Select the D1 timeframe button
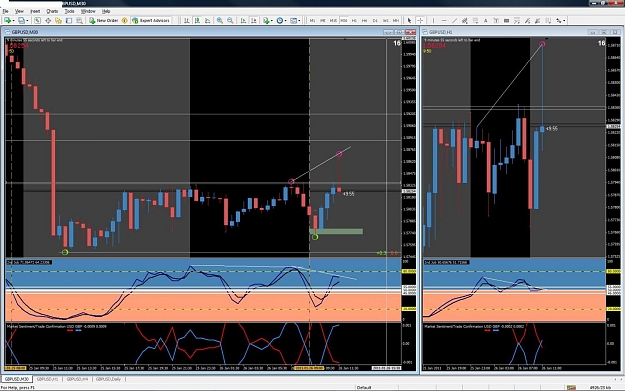This screenshot has height=391, width=625. [375, 20]
